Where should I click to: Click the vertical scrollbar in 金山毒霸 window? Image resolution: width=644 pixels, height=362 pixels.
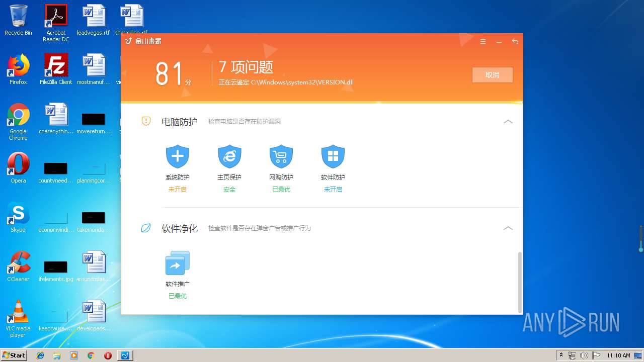point(520,282)
